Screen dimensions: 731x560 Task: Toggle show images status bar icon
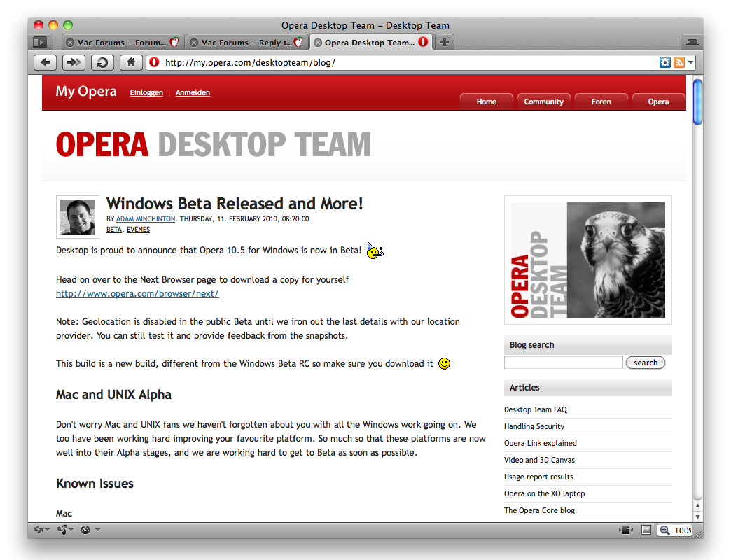pos(646,530)
